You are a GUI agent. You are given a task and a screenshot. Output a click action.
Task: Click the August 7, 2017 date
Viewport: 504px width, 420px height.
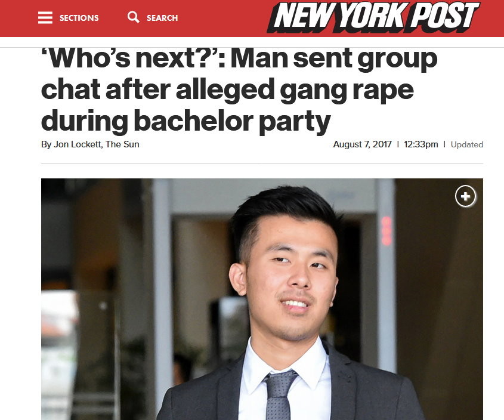362,144
